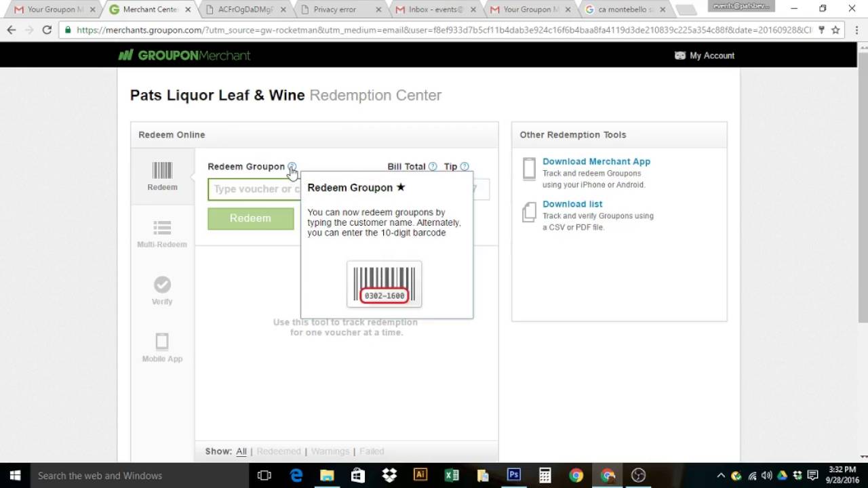Open Excel from the taskbar
Image resolution: width=868 pixels, height=488 pixels.
(x=452, y=476)
